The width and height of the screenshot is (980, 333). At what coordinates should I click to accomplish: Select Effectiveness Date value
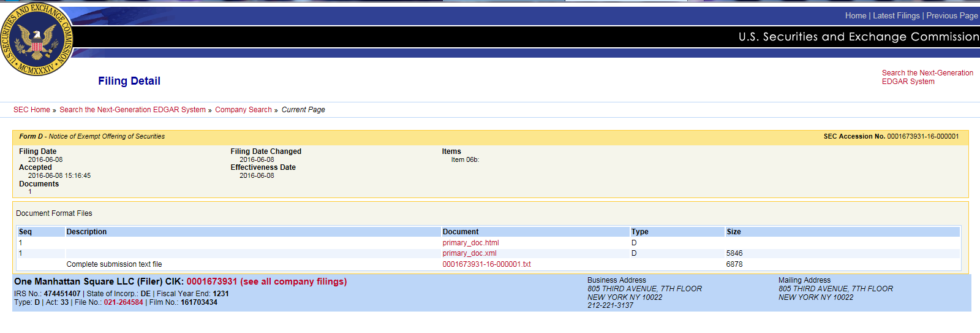point(257,175)
